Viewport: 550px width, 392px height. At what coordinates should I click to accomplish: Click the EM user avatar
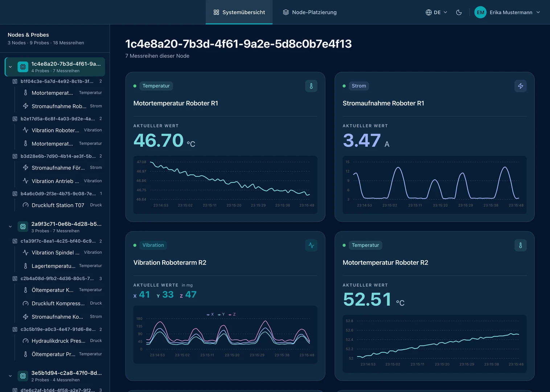480,12
